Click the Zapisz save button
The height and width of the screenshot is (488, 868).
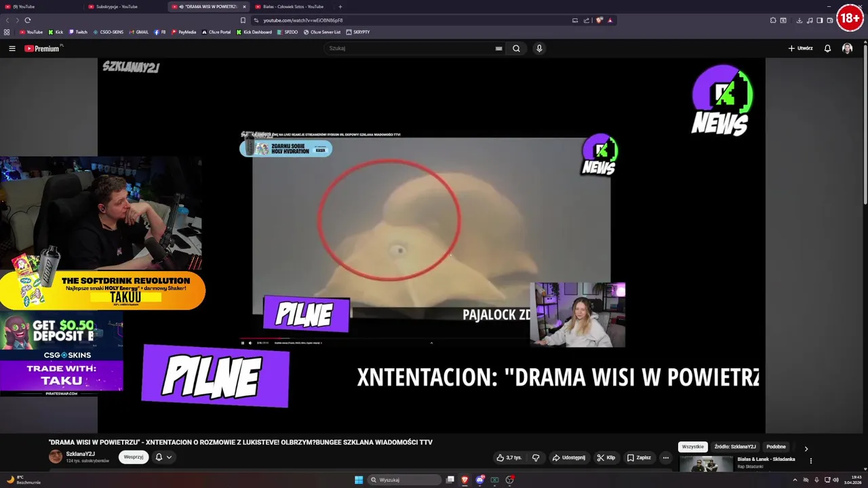(x=639, y=457)
